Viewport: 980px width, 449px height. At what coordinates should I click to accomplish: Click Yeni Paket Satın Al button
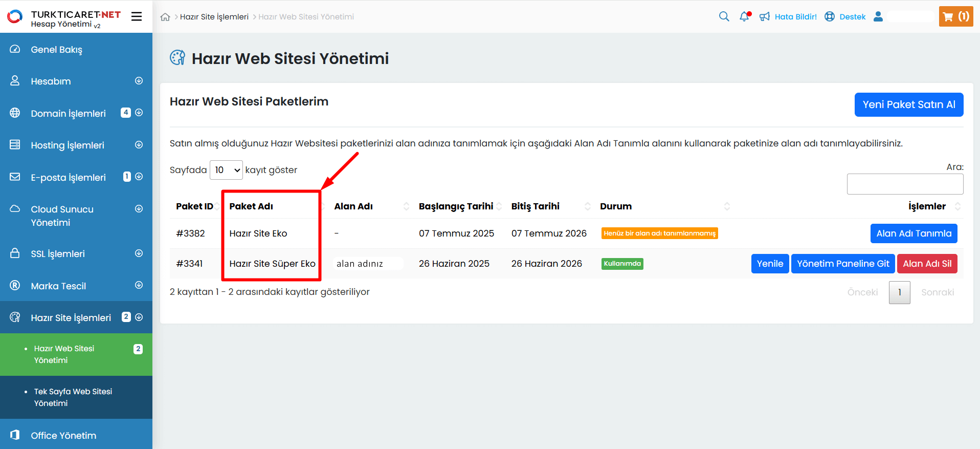click(909, 104)
